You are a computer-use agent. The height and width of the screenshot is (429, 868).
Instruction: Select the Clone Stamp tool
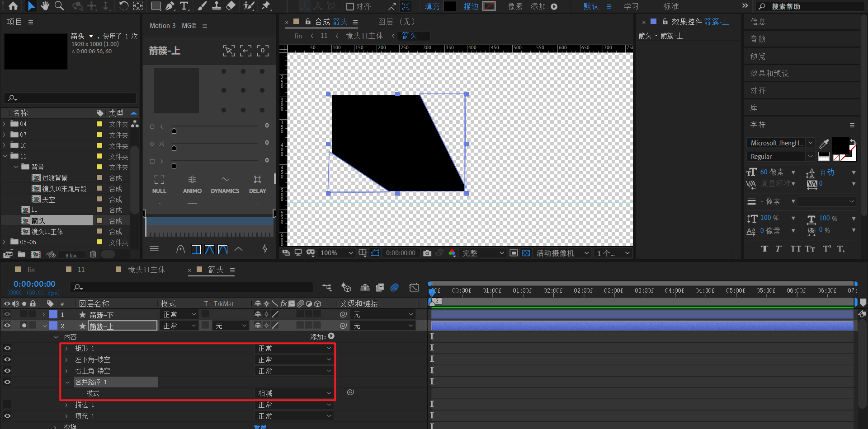[x=217, y=6]
